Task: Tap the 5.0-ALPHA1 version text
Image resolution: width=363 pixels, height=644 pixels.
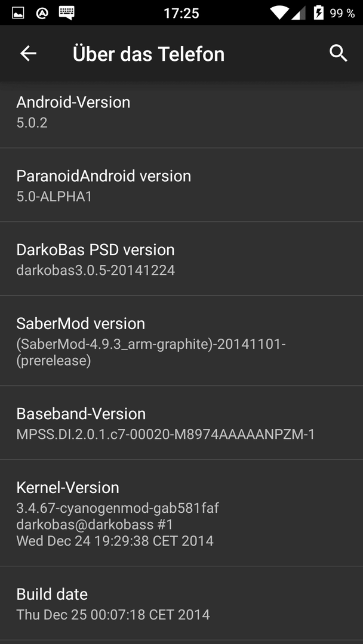Action: click(54, 196)
